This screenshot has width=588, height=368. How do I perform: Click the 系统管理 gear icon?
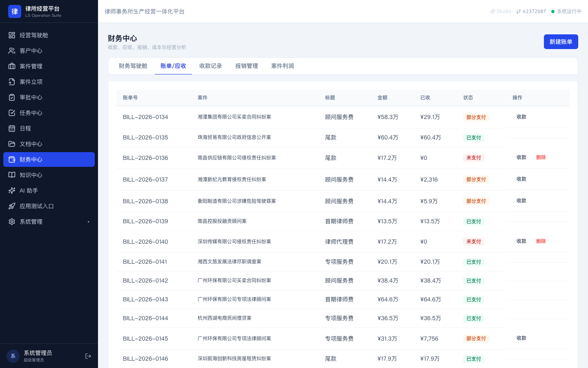[12, 222]
